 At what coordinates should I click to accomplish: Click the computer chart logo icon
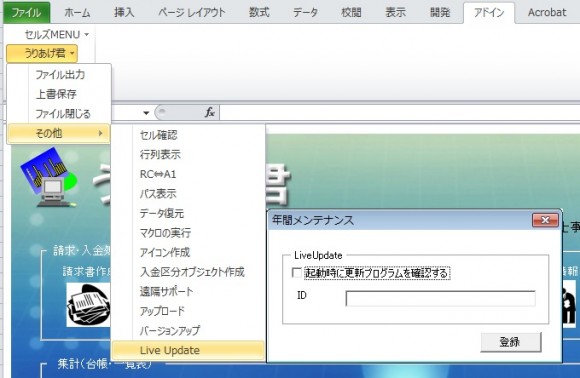pyautogui.click(x=49, y=177)
